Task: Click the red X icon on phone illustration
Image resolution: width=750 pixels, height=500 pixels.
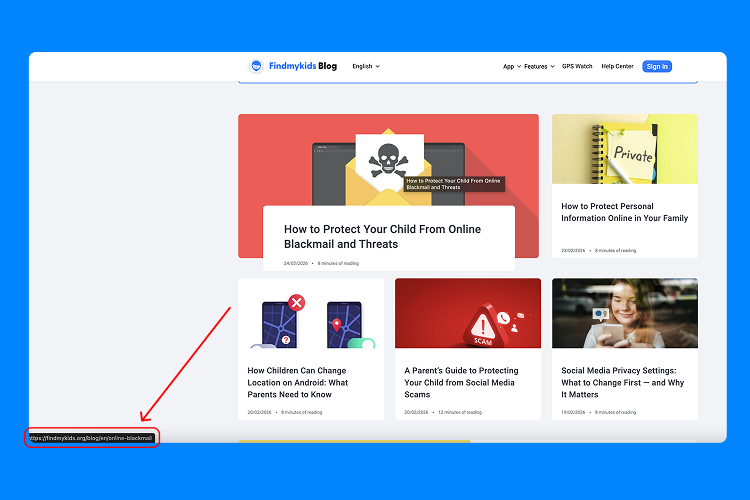Action: (296, 302)
